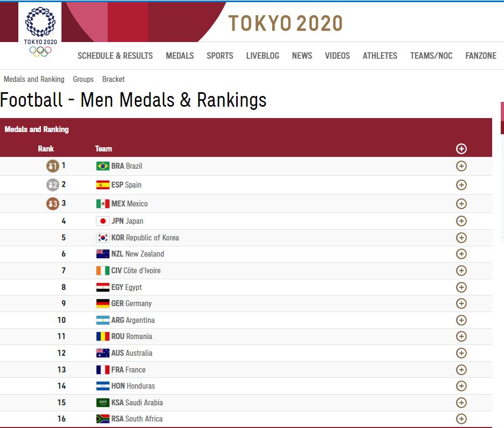Switch to the Groups tab
The width and height of the screenshot is (504, 428).
[x=83, y=79]
